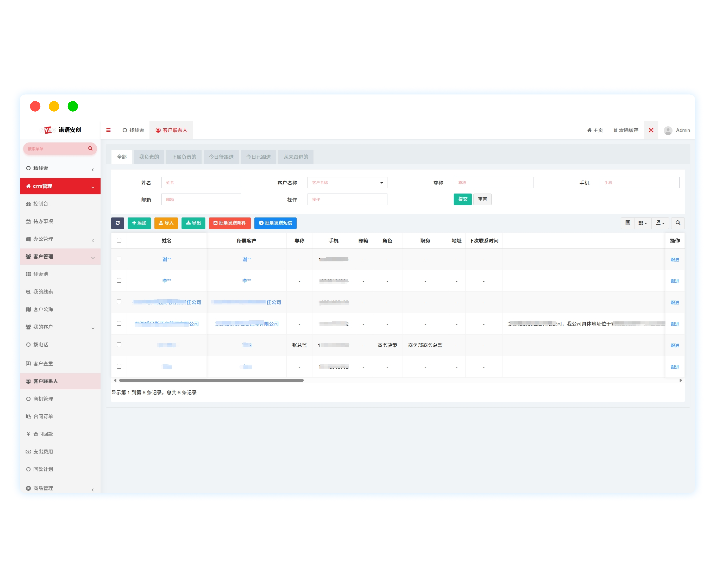Image resolution: width=715 pixels, height=588 pixels.
Task: Click the 批量发送邮件 button
Action: [230, 223]
